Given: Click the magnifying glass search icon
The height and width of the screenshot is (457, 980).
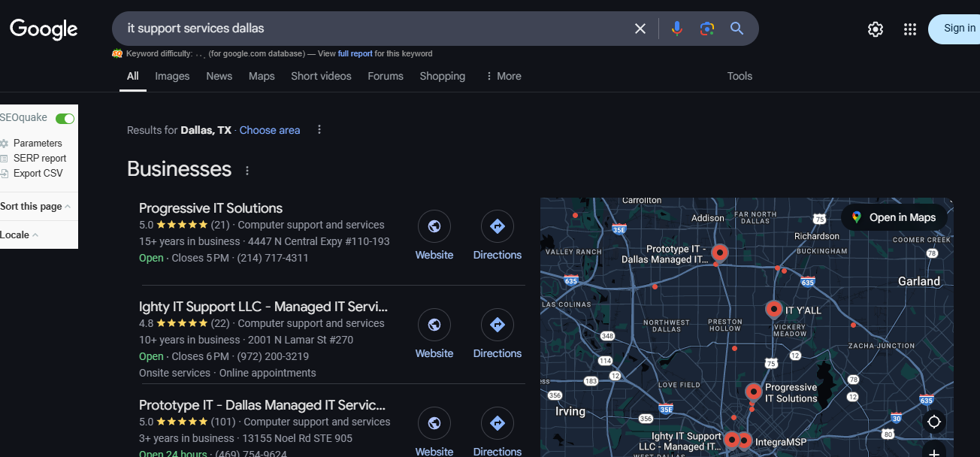Looking at the screenshot, I should tap(737, 29).
